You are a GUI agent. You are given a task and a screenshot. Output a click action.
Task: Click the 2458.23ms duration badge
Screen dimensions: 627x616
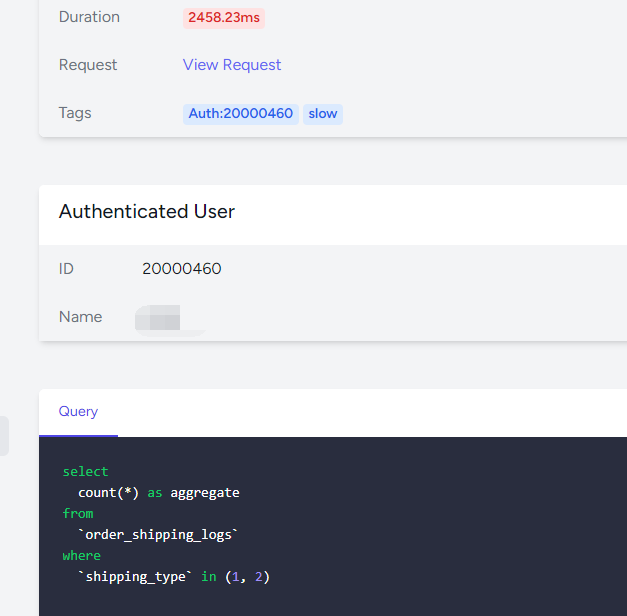224,17
